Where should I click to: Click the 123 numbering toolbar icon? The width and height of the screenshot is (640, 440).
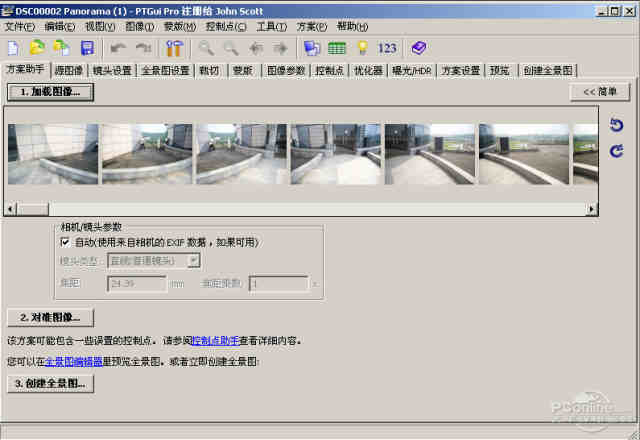point(388,47)
